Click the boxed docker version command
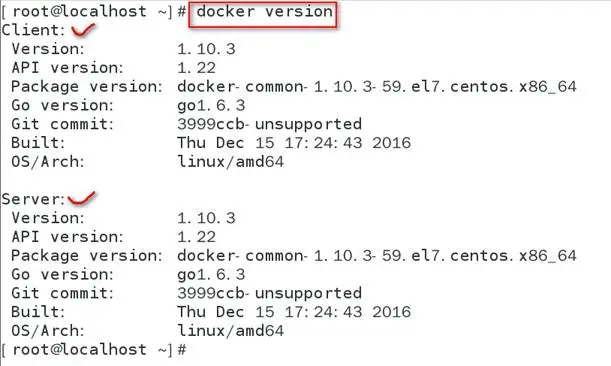Screen dimensions: 611x366 [263, 14]
